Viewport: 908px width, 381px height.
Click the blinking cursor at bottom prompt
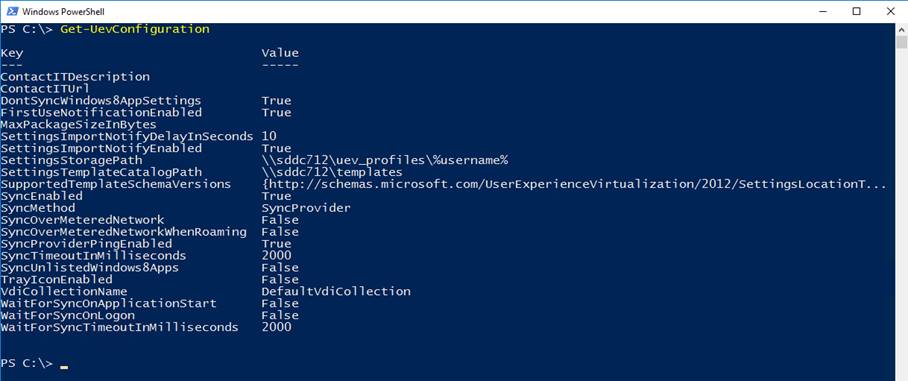click(64, 367)
